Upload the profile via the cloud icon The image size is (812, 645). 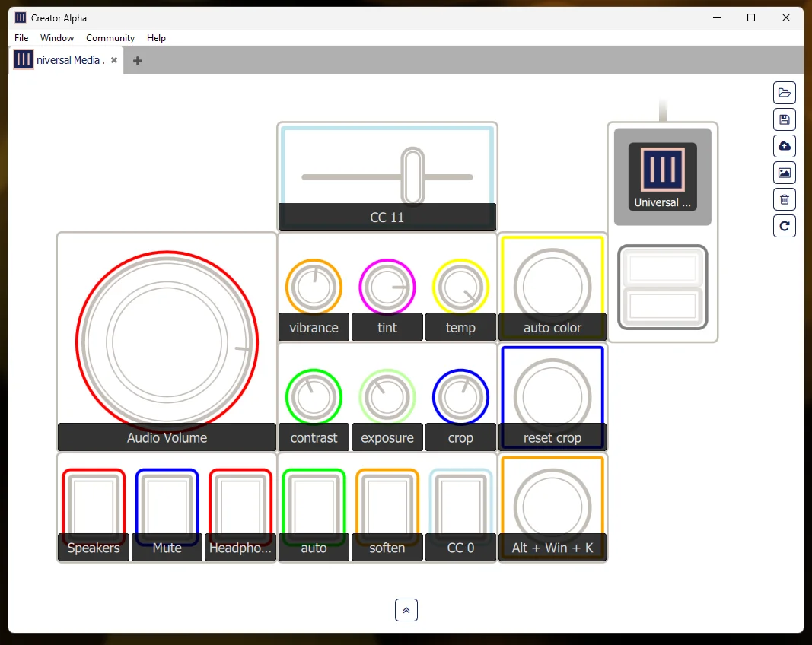(785, 145)
